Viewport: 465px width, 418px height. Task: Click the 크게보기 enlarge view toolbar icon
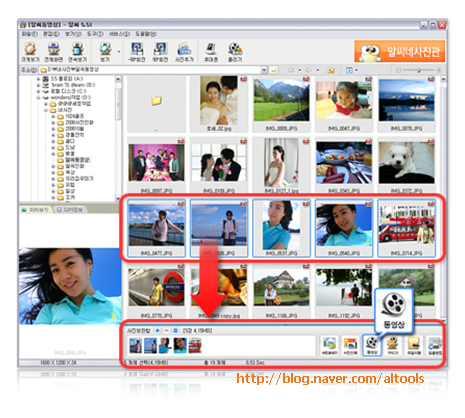point(30,52)
